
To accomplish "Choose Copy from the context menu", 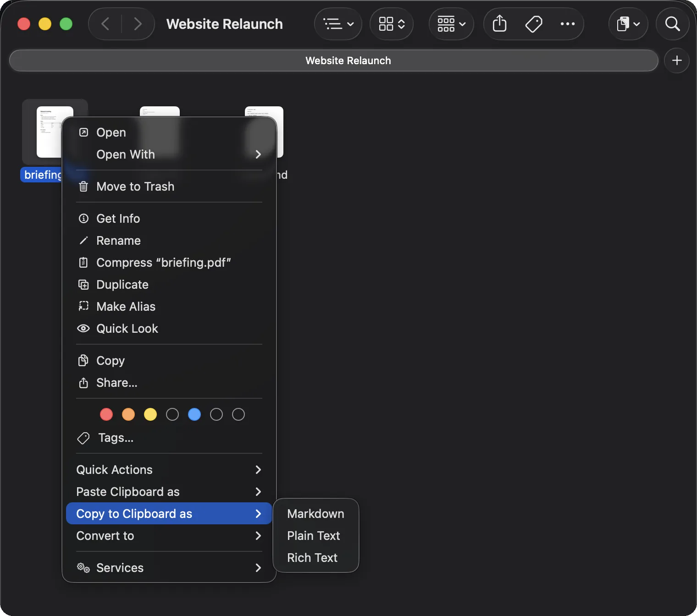I will tap(169, 361).
